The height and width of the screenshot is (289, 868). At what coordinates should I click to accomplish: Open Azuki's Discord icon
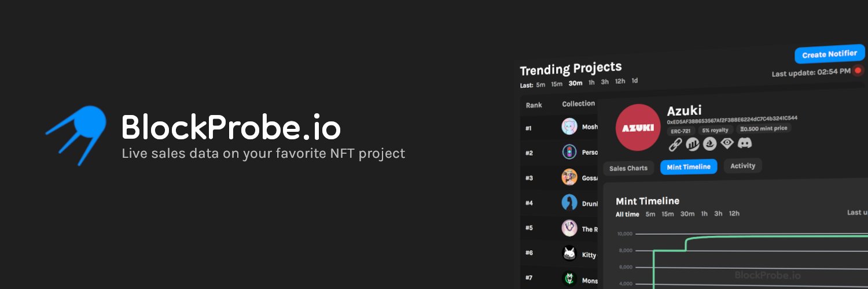[x=745, y=142]
